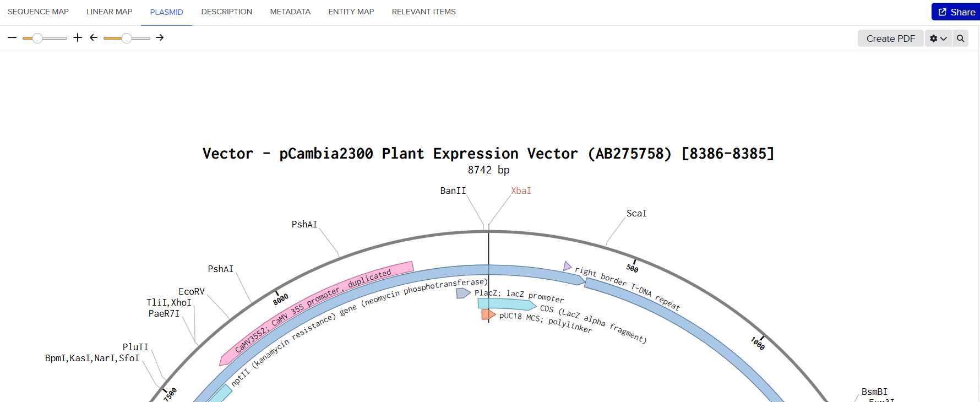Image resolution: width=980 pixels, height=402 pixels.
Task: Click the orange pUC18 MCS arrow
Action: 488,314
